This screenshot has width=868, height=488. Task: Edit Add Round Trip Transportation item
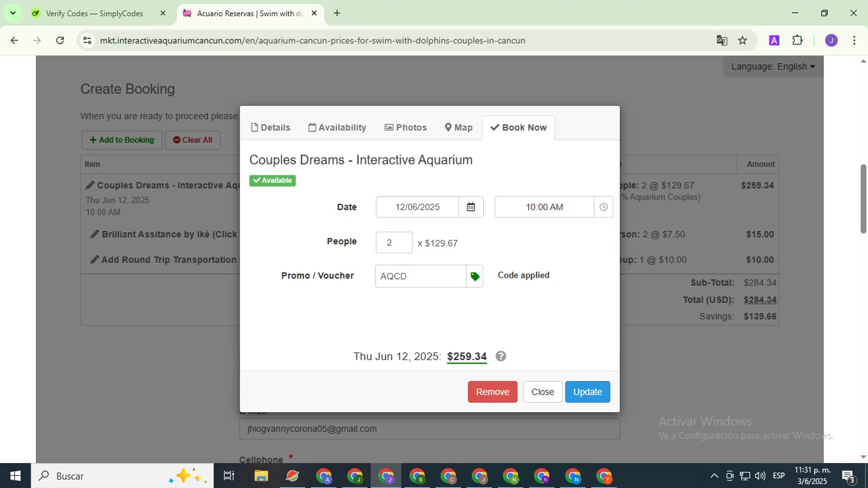pos(164,260)
